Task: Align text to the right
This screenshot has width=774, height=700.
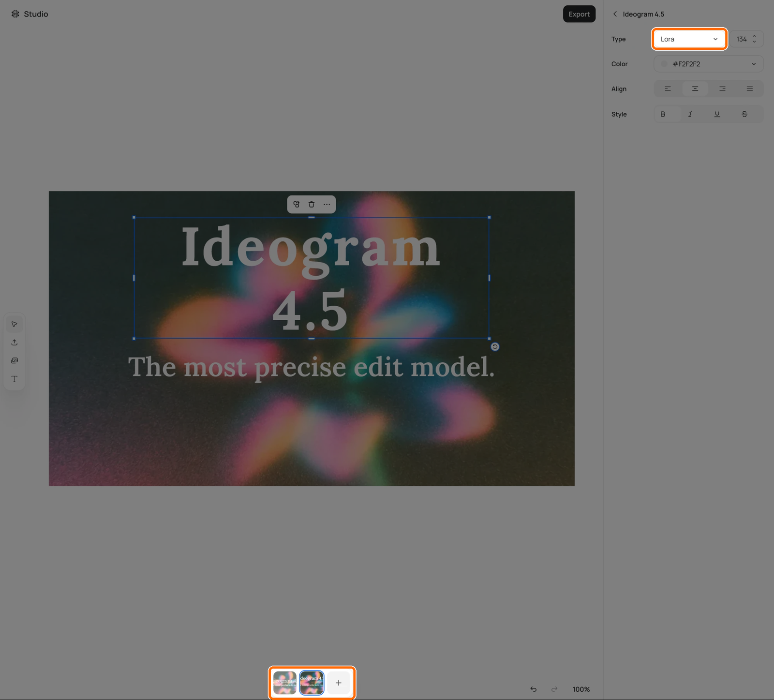Action: pos(722,89)
